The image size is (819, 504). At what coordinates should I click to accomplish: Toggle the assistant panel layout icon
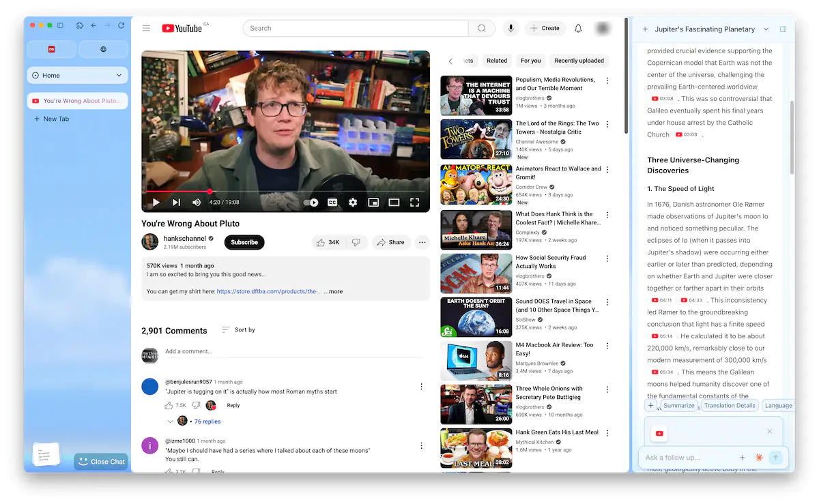(783, 29)
